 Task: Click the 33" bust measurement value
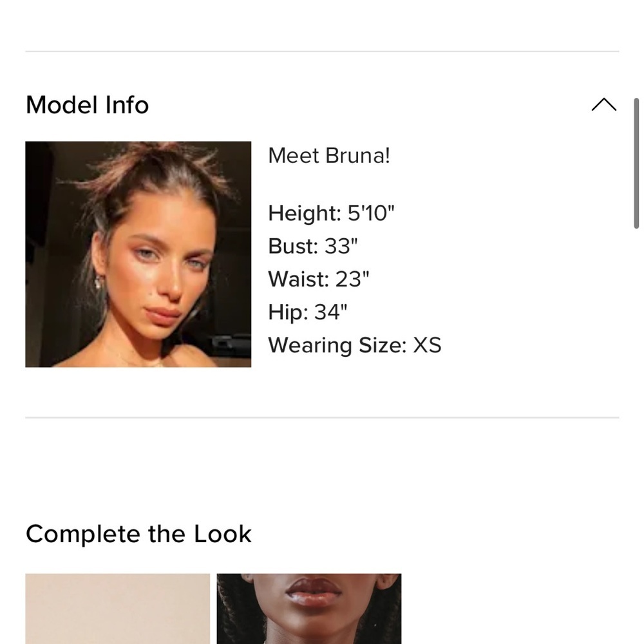coord(341,246)
